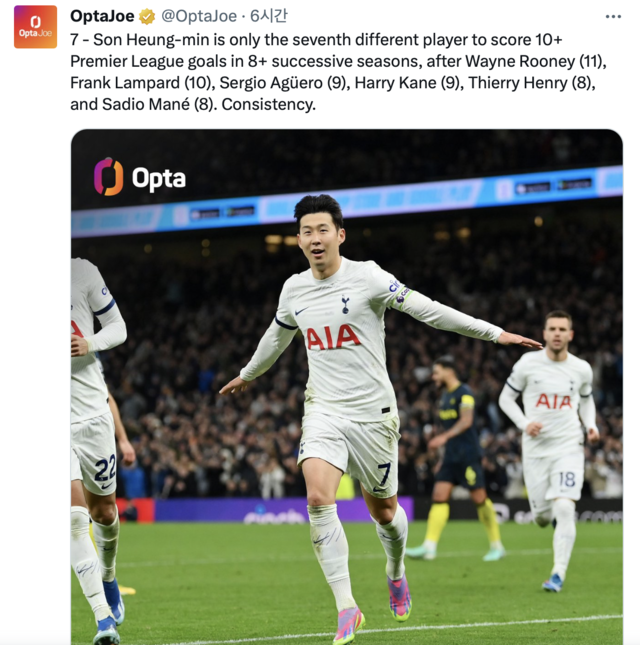
Task: Click the number 22 on the left player
Action: pos(105,469)
